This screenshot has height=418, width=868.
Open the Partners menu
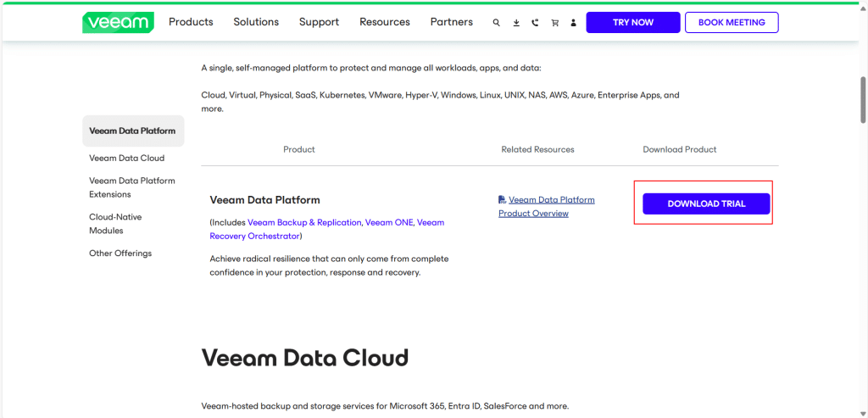tap(452, 22)
